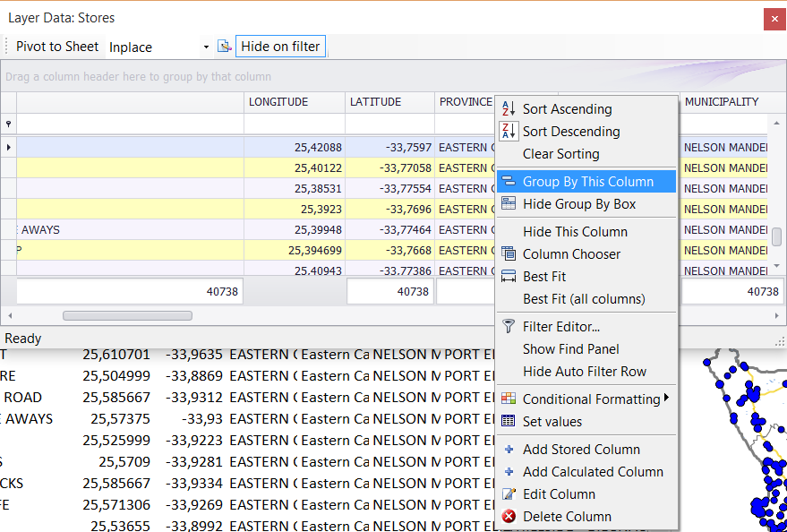787x532 pixels.
Task: Click the Add Calculated Column icon
Action: pyautogui.click(x=509, y=471)
